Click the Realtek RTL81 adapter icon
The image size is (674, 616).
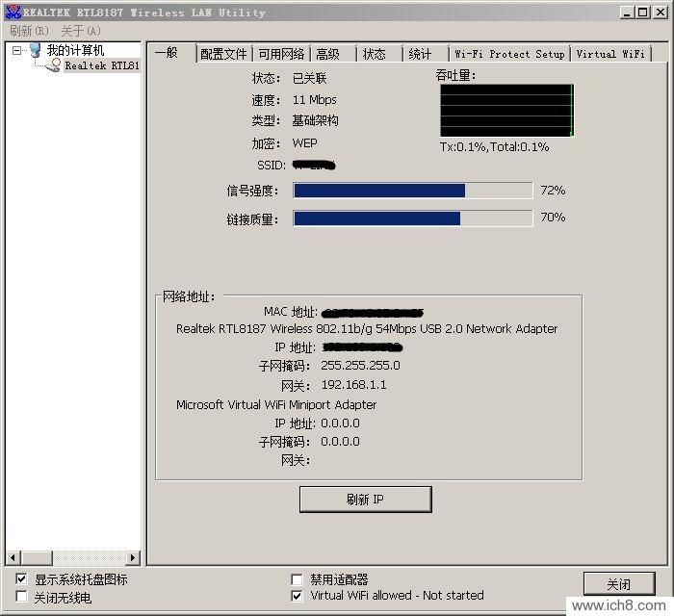pos(53,65)
